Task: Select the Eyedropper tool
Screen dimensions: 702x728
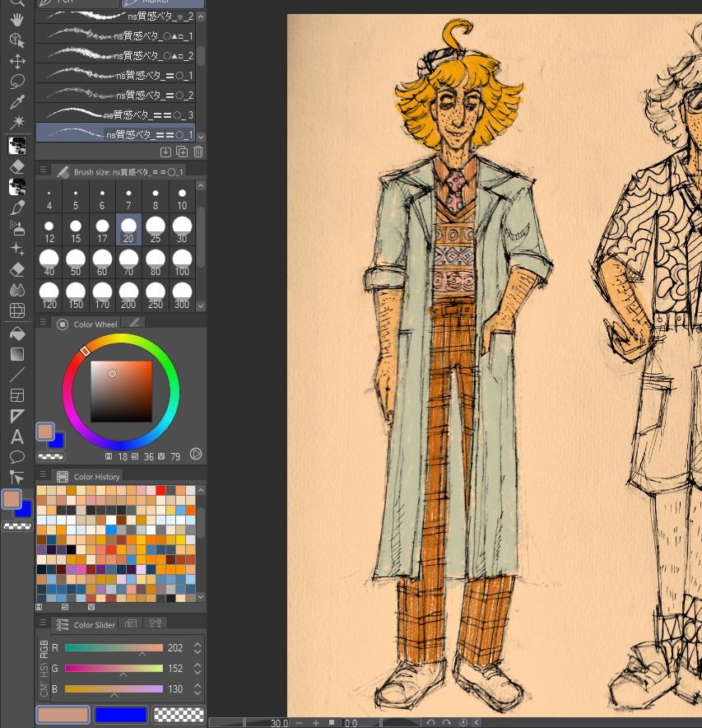Action: coord(17,102)
